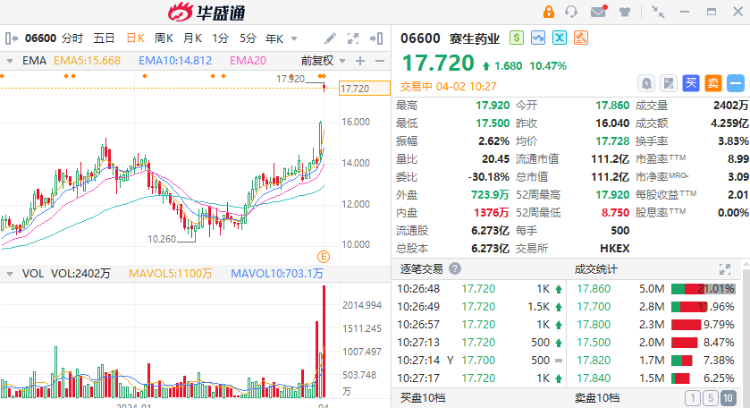
Task: Click the 成交额 value 4.259亿
Action: tap(729, 123)
